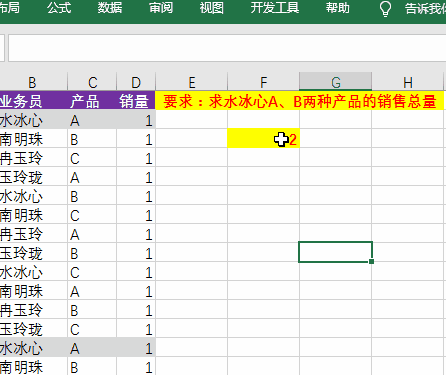Select the yellow result cell showing 2
Screen dimensions: 446x375
tap(263, 138)
